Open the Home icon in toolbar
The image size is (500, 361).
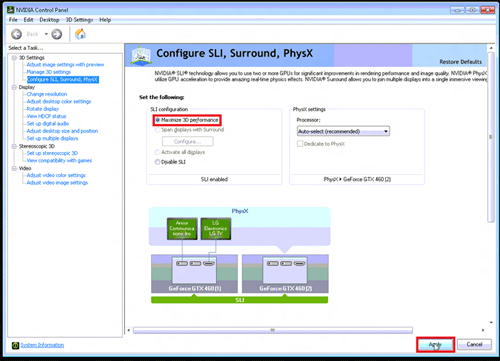(80, 34)
